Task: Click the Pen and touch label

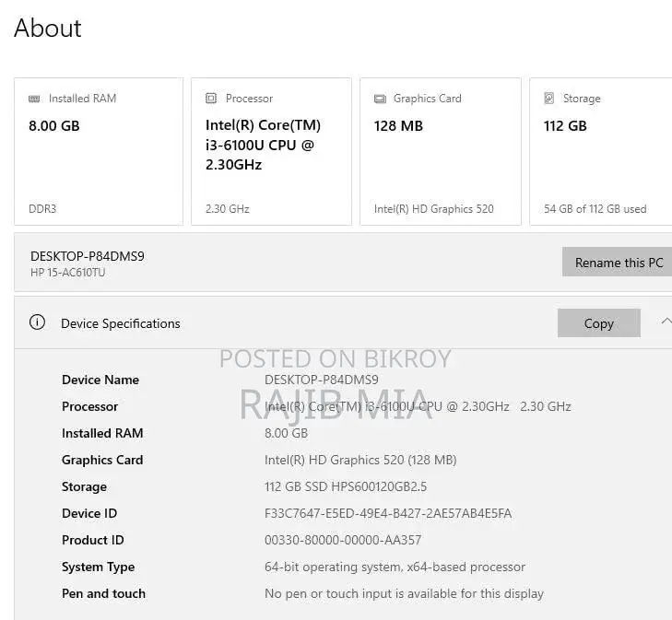Action: [x=103, y=593]
